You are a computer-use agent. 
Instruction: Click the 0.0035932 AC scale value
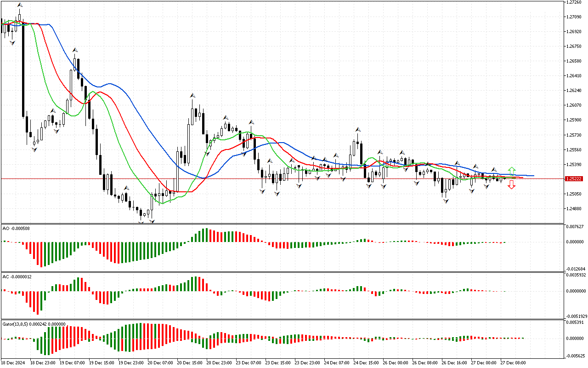click(576, 275)
